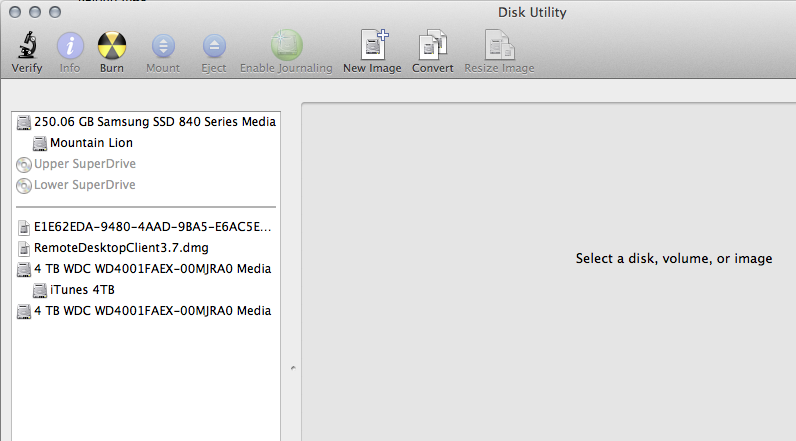The width and height of the screenshot is (796, 441).
Task: Select last 4 TB WDC WD4001FAEX disk
Action: click(152, 311)
